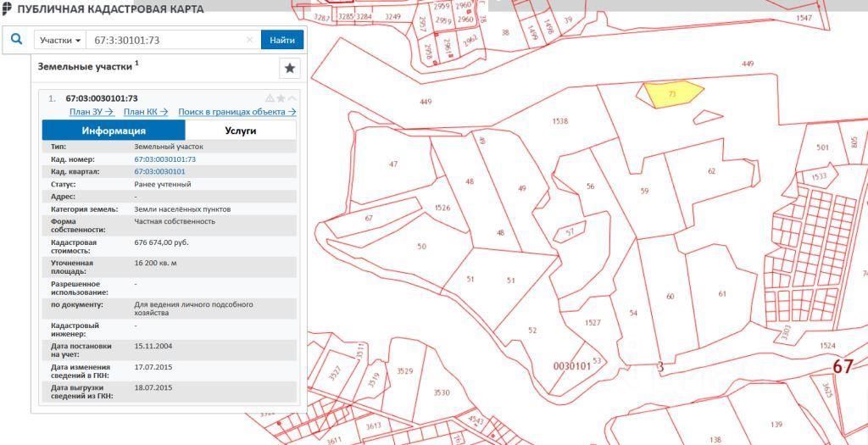Select parcel 57 on the map
868x445 pixels.
570,232
